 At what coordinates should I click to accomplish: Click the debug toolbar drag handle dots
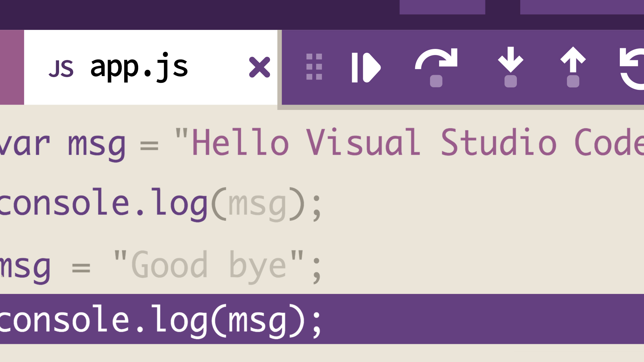pos(314,67)
